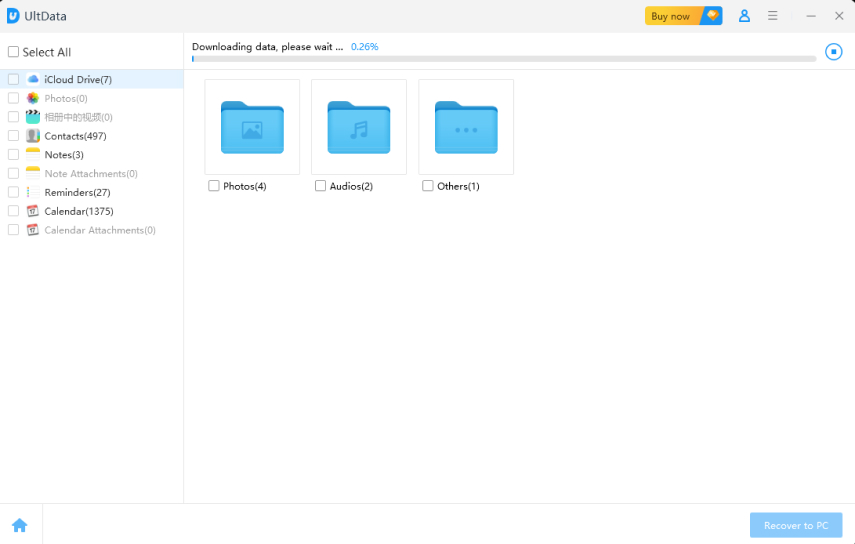Open the Photos folder thumbnail
Image resolution: width=855 pixels, height=544 pixels.
coord(252,127)
